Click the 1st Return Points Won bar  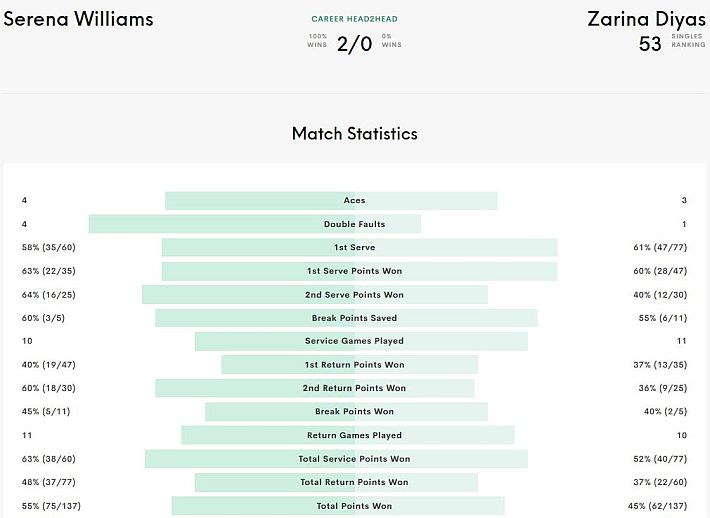(350, 365)
